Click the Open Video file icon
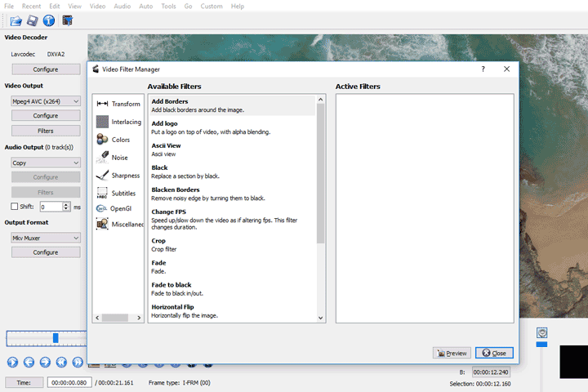 tap(16, 20)
